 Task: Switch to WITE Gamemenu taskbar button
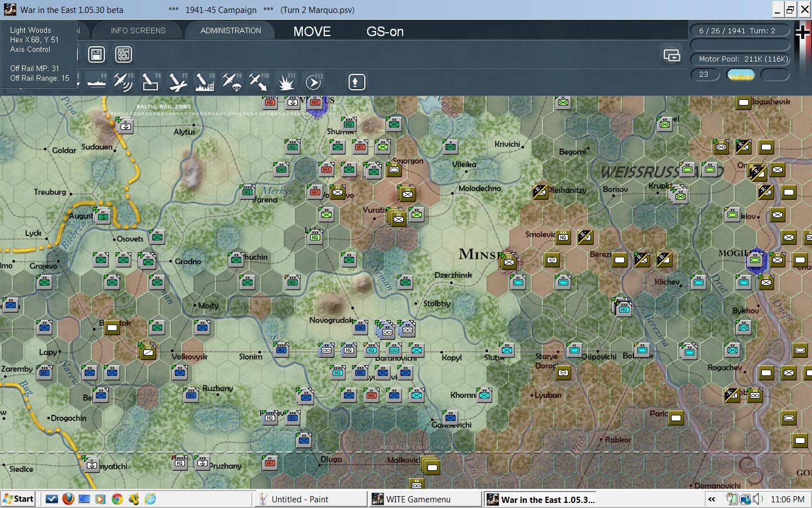425,499
